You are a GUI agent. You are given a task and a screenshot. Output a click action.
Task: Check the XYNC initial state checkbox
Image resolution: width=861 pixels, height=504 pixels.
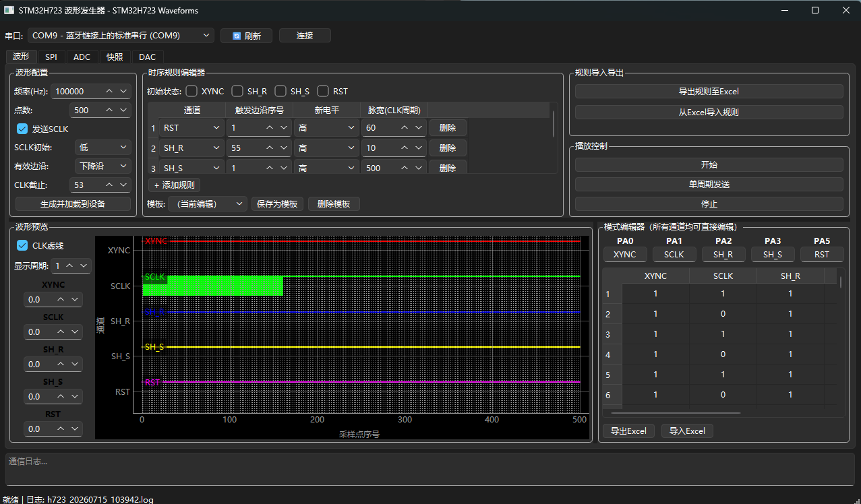click(x=191, y=91)
